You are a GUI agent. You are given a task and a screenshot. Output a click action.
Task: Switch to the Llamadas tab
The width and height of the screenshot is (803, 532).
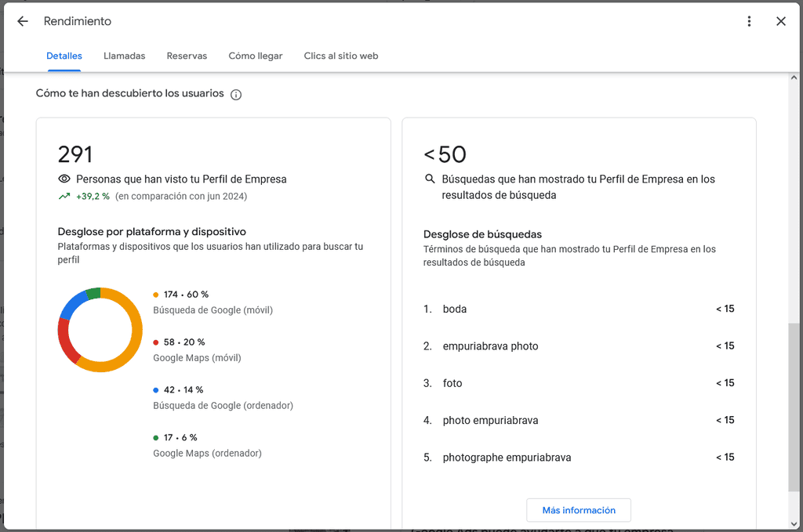click(124, 56)
